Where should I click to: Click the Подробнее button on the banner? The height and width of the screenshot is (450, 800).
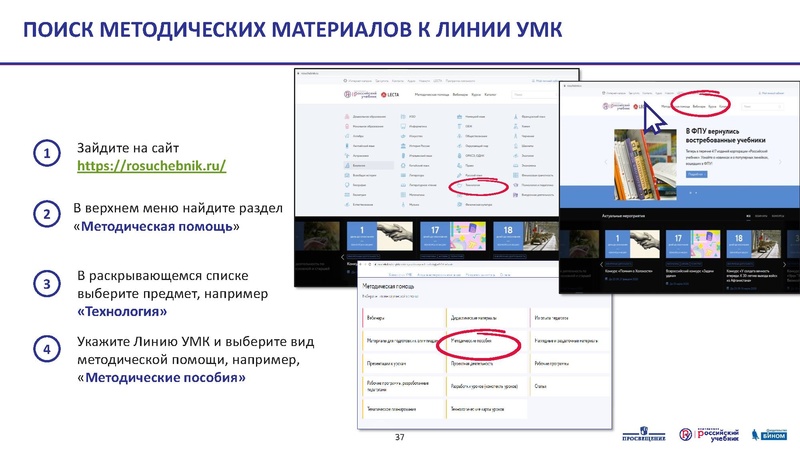(696, 174)
